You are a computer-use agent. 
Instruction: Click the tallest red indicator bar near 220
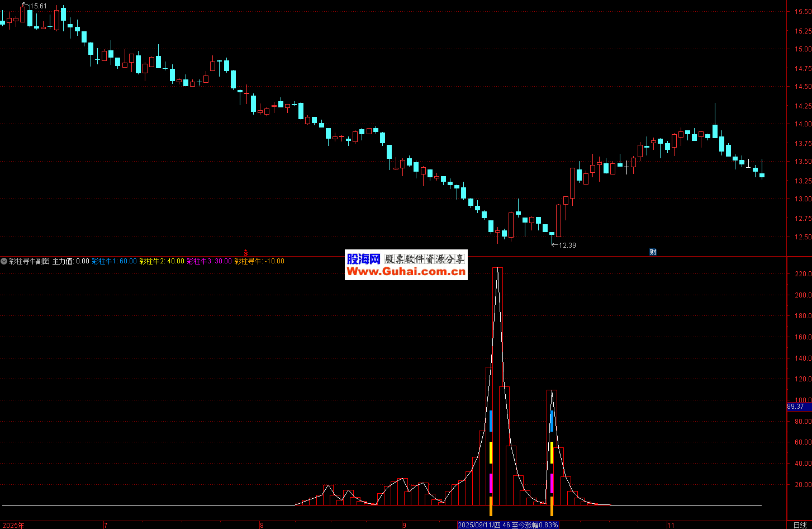click(497, 386)
